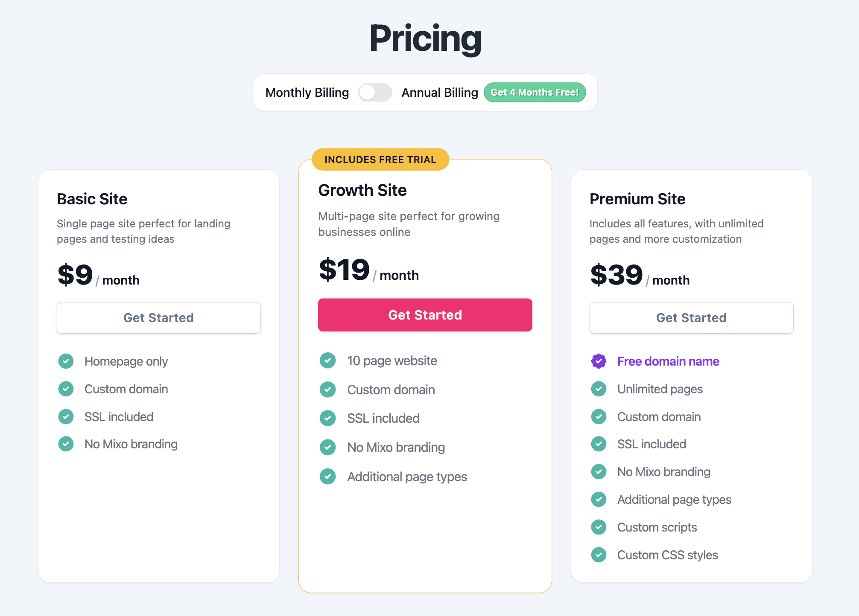The image size is (859, 616).
Task: Click the Growth Site plan title
Action: [362, 190]
